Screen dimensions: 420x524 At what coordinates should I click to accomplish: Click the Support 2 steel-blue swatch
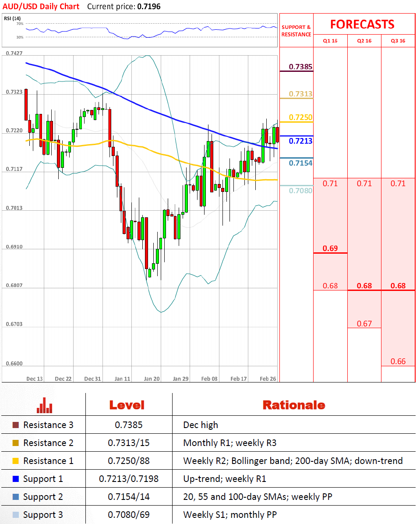pos(15,497)
